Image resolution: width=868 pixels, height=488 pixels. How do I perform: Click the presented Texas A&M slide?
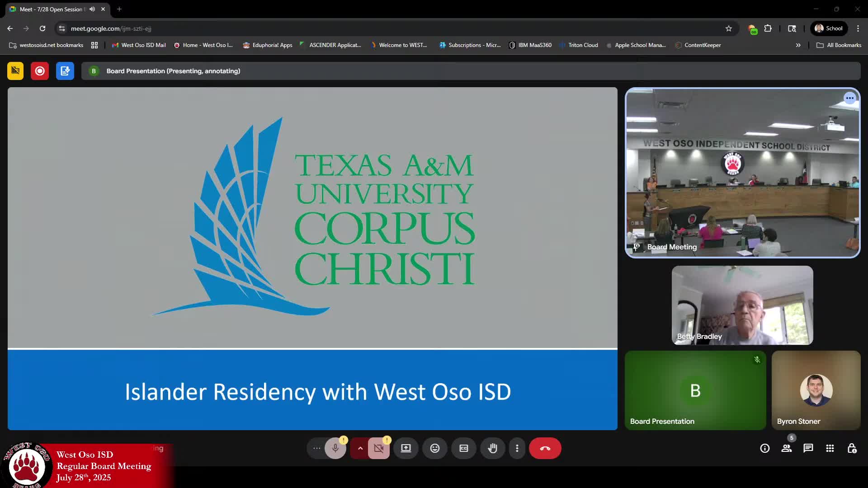pos(312,258)
